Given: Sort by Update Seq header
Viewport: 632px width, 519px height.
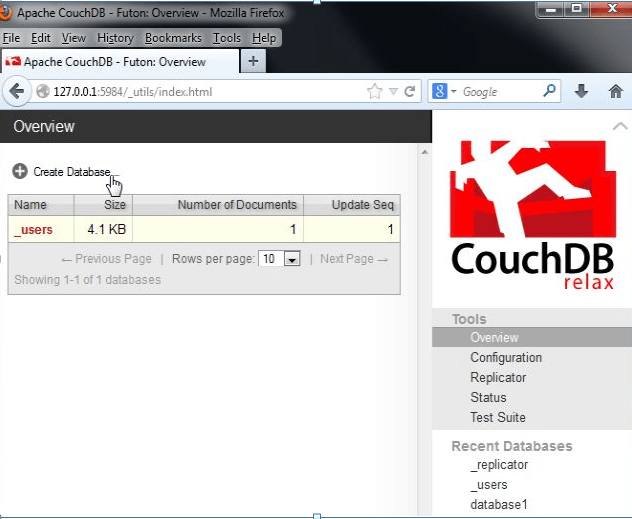Looking at the screenshot, I should click(x=351, y=205).
